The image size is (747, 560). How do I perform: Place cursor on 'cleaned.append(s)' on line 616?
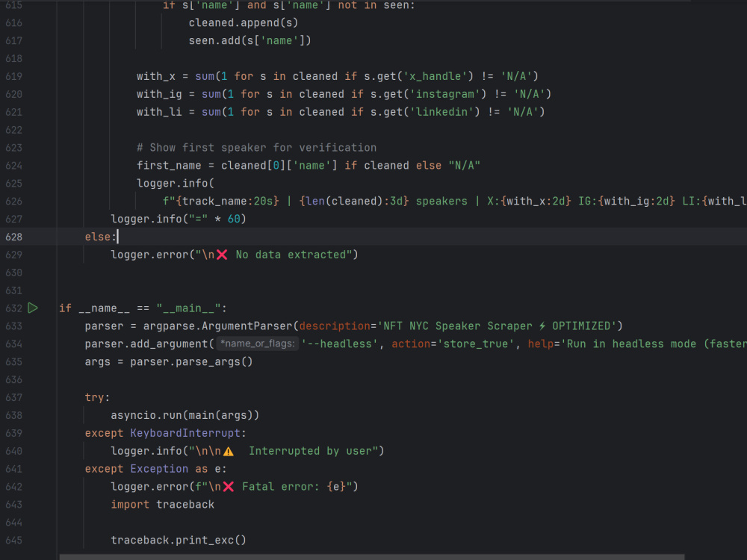click(243, 23)
